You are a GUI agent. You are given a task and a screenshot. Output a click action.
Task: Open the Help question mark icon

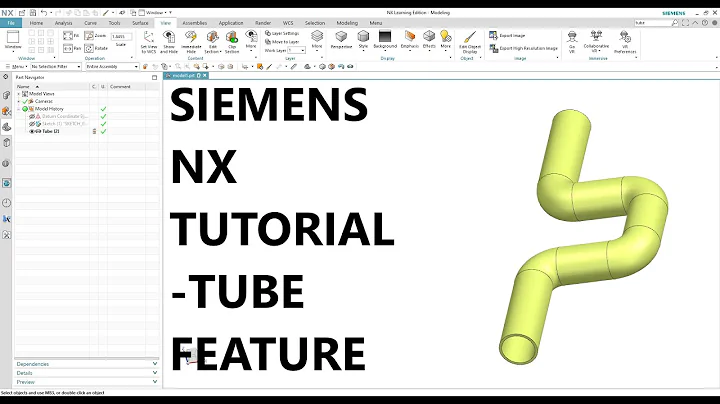[x=705, y=22]
